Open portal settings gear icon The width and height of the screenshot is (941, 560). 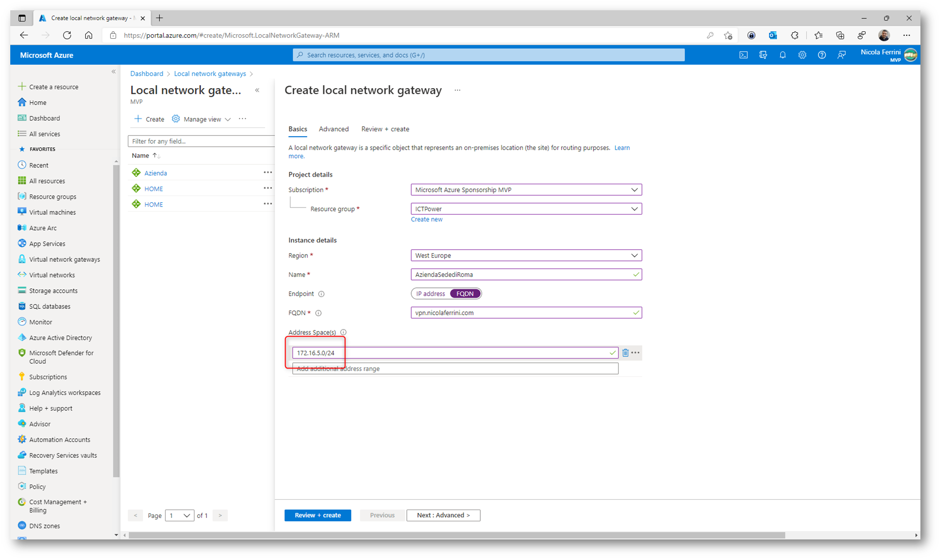(x=802, y=55)
